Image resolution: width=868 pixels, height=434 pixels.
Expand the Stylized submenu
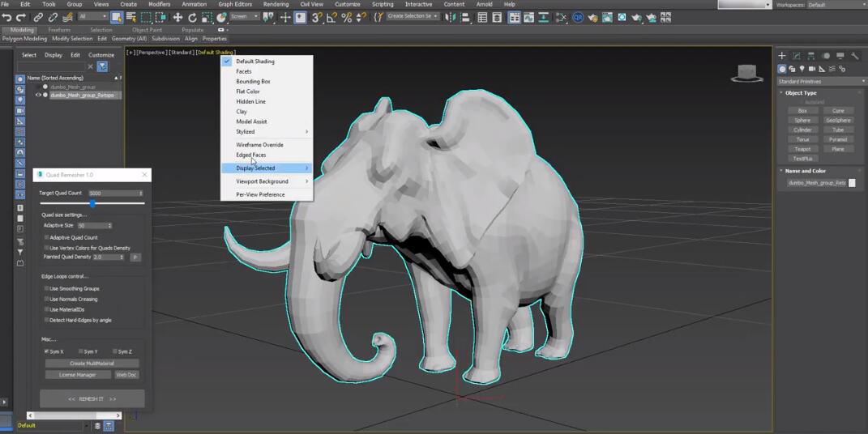[267, 132]
